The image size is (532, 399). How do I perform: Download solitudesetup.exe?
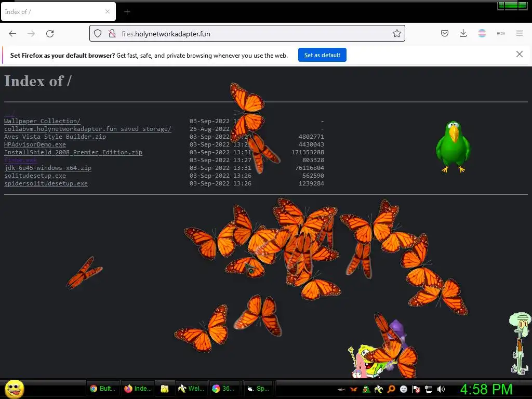pos(35,176)
